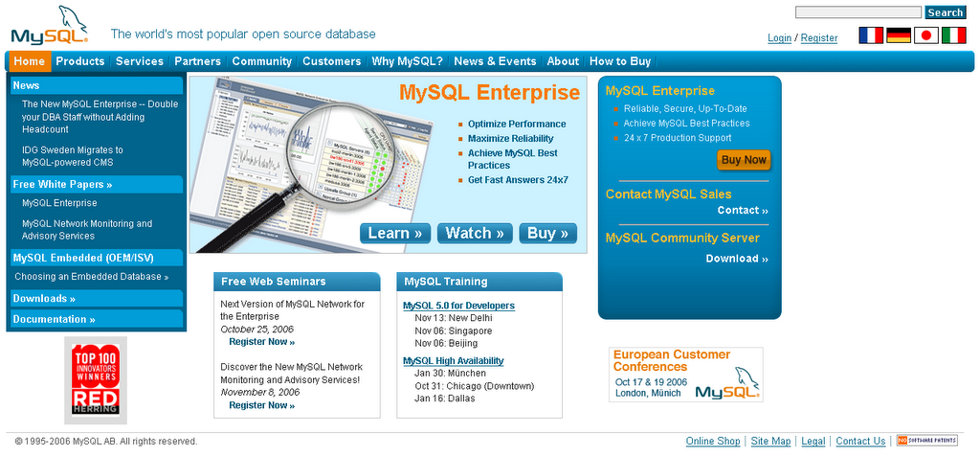Open IDG Sweden Migrates news item
The image size is (980, 456).
pos(73,156)
